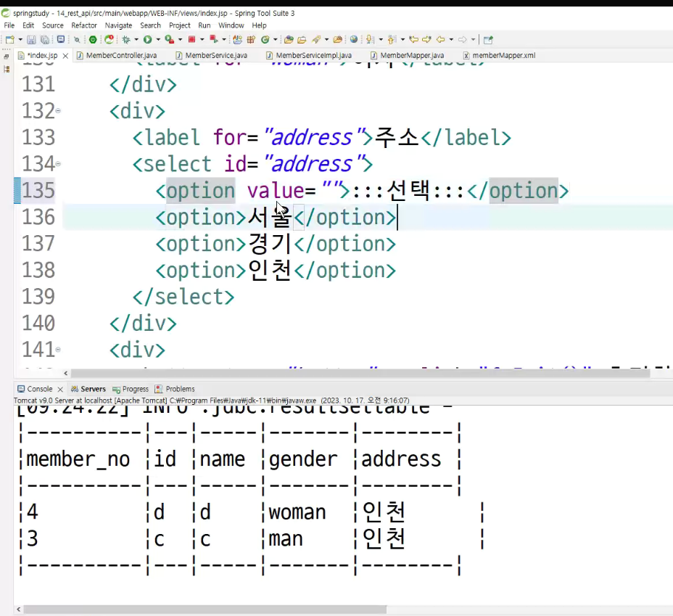Switch to MemberController.java tab
This screenshot has width=673, height=616.
(117, 55)
